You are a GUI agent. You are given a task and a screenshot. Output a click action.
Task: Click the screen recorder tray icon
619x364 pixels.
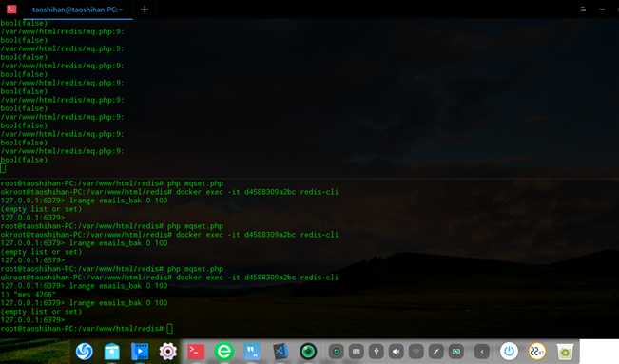click(337, 352)
